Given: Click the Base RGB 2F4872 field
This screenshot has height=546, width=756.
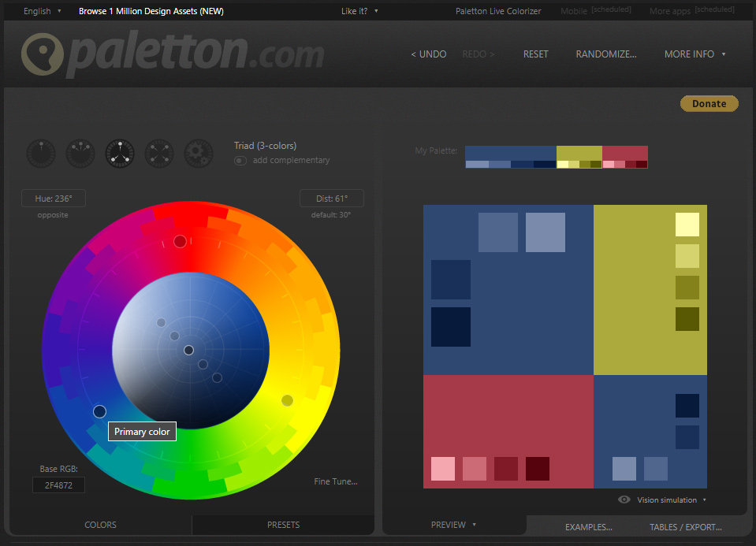Looking at the screenshot, I should tap(58, 485).
